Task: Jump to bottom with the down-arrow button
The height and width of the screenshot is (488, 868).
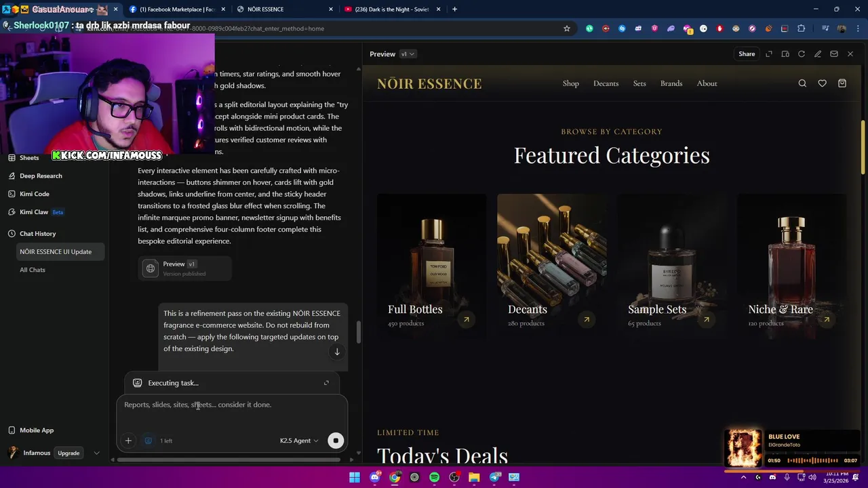Action: (337, 352)
